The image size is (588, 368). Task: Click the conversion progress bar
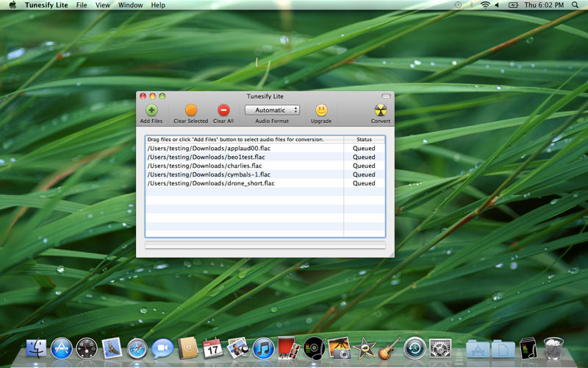pyautogui.click(x=265, y=245)
